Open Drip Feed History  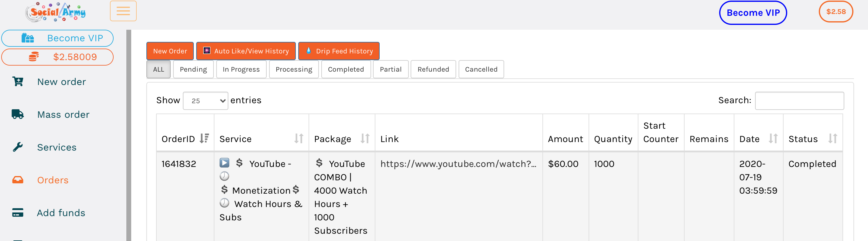339,51
